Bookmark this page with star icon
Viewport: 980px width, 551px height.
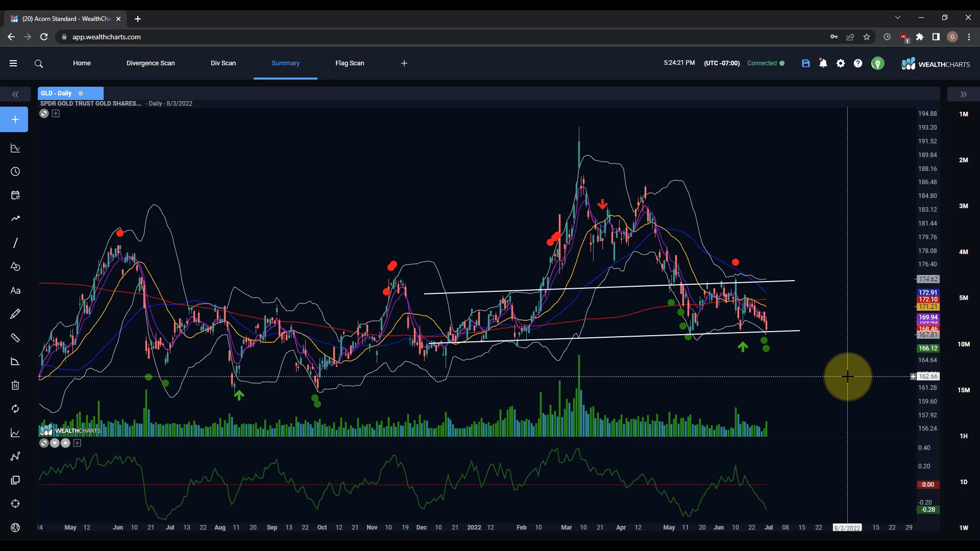(x=867, y=37)
